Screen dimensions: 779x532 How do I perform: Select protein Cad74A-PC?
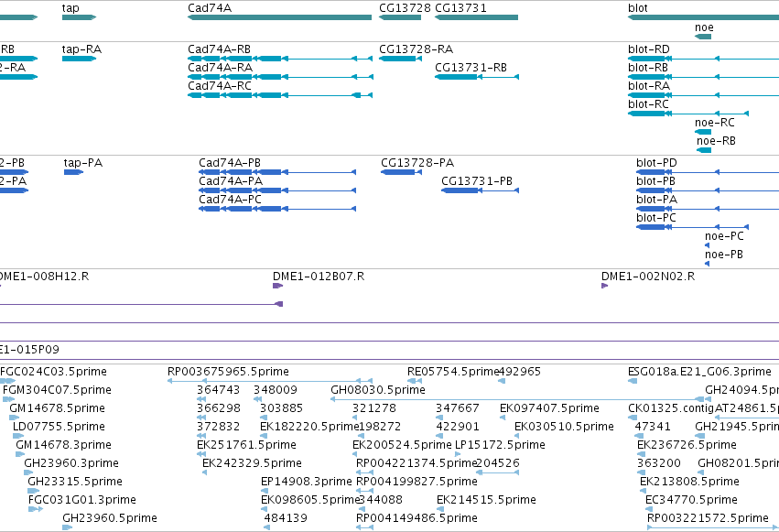(277, 209)
